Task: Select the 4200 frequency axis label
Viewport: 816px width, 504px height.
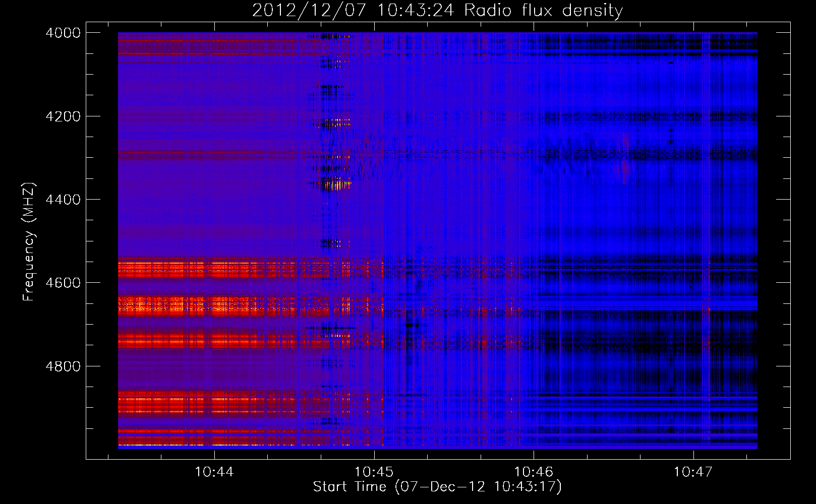Action: click(x=63, y=116)
